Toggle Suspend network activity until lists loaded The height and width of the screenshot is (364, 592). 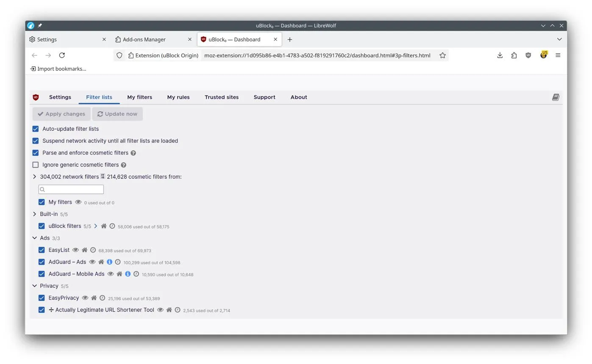tap(36, 141)
